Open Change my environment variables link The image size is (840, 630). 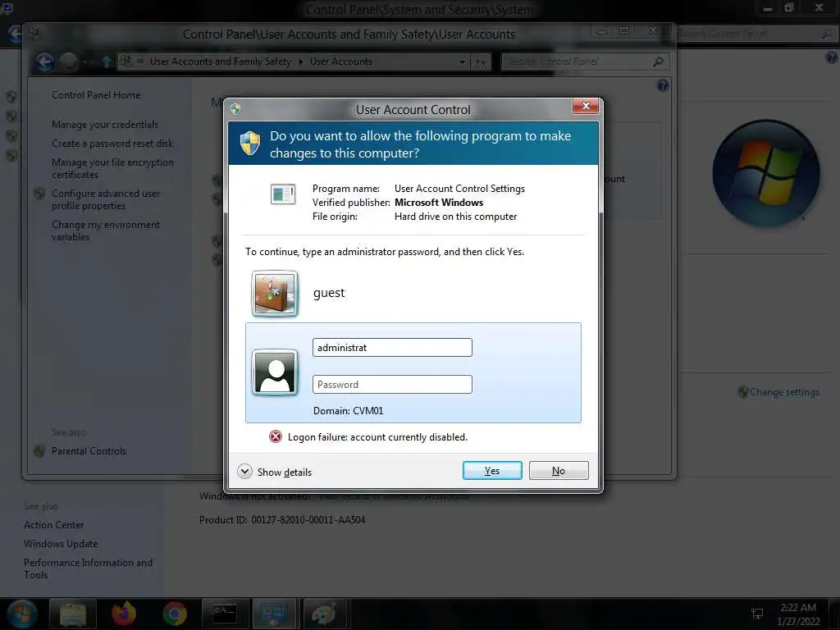(106, 231)
